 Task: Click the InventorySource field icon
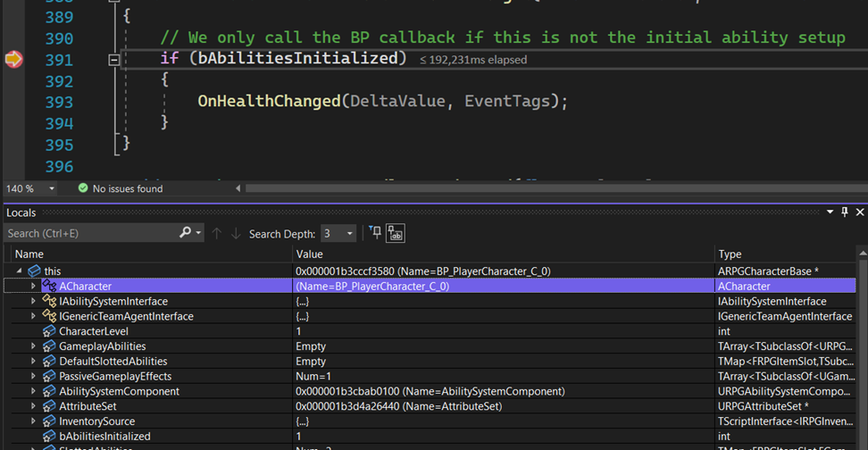click(x=49, y=421)
